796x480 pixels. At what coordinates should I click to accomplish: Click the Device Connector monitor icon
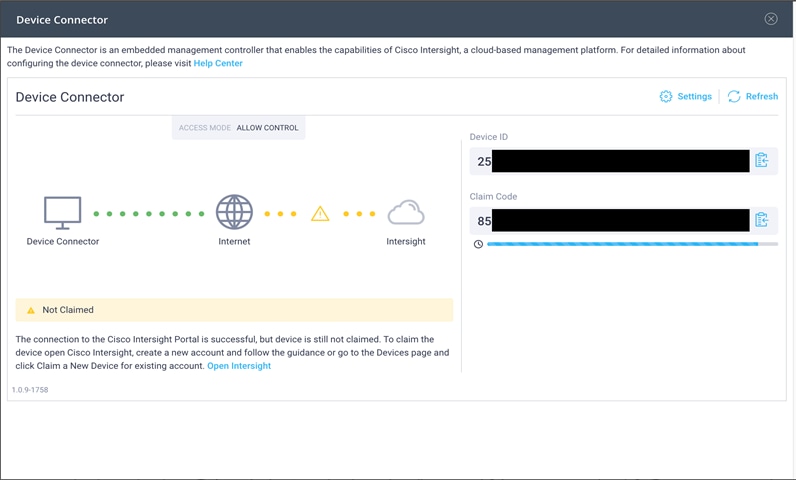pyautogui.click(x=62, y=213)
